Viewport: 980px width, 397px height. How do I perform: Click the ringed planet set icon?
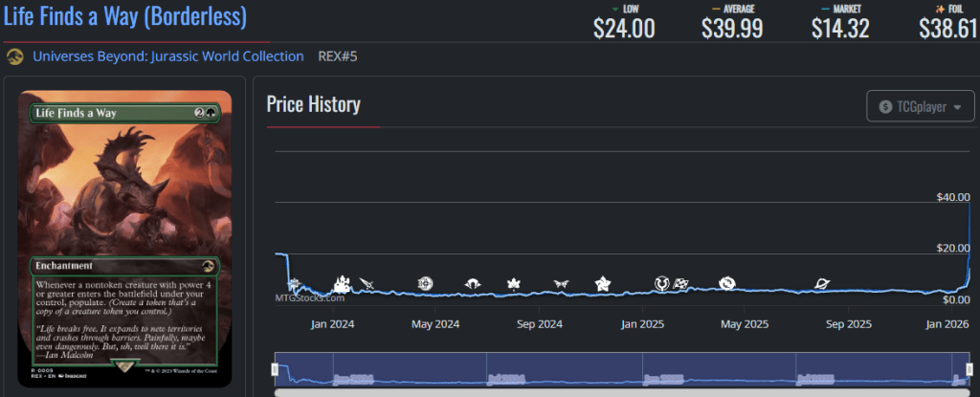[822, 283]
